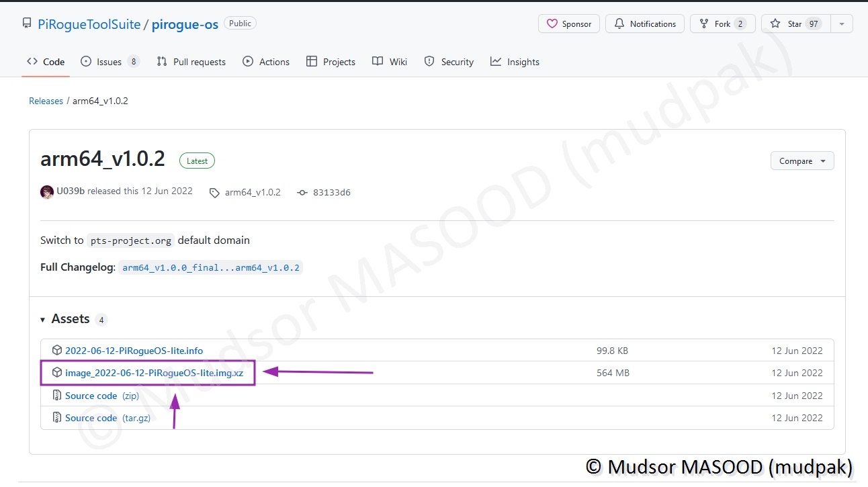Screen dimensions: 868x487
Task: Open the Security tab
Action: (449, 62)
